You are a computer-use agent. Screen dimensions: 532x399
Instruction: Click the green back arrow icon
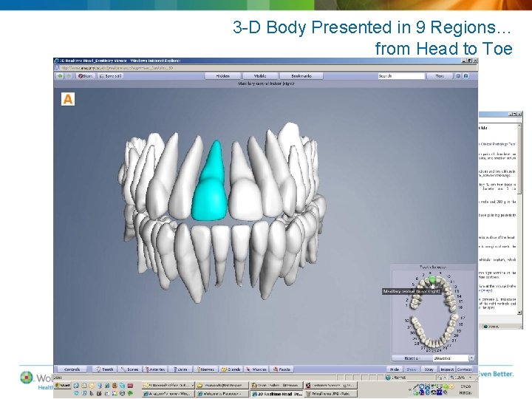(60, 76)
